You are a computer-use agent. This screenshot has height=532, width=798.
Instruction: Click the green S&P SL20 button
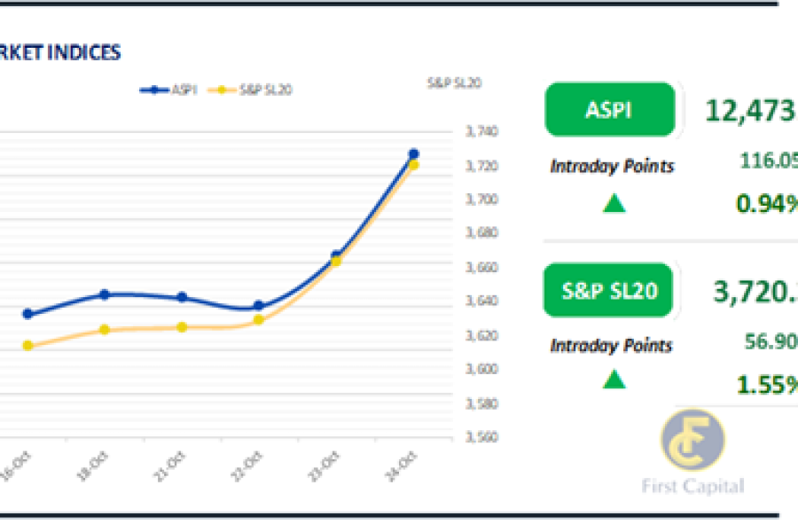pos(609,289)
